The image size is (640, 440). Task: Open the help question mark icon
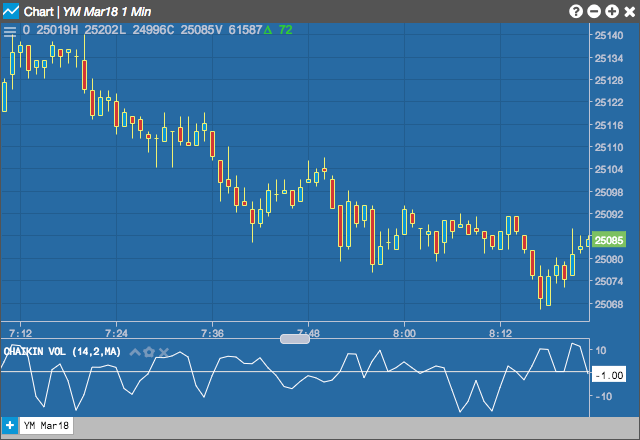tap(576, 11)
